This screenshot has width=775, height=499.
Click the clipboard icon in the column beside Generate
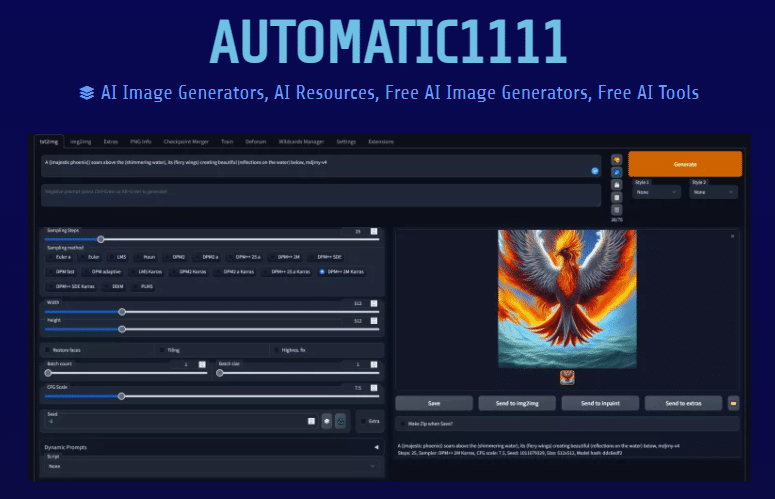[x=616, y=197]
